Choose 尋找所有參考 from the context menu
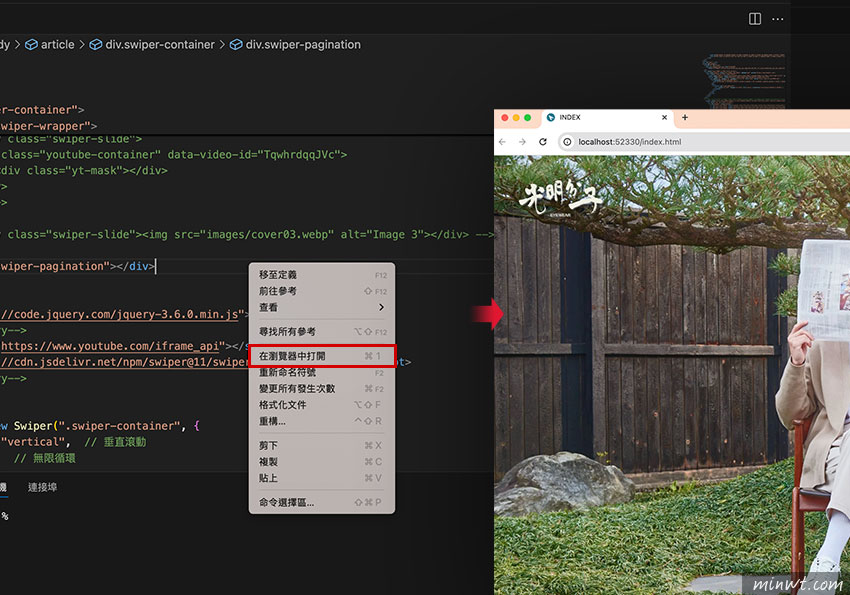850x595 pixels. (x=322, y=332)
